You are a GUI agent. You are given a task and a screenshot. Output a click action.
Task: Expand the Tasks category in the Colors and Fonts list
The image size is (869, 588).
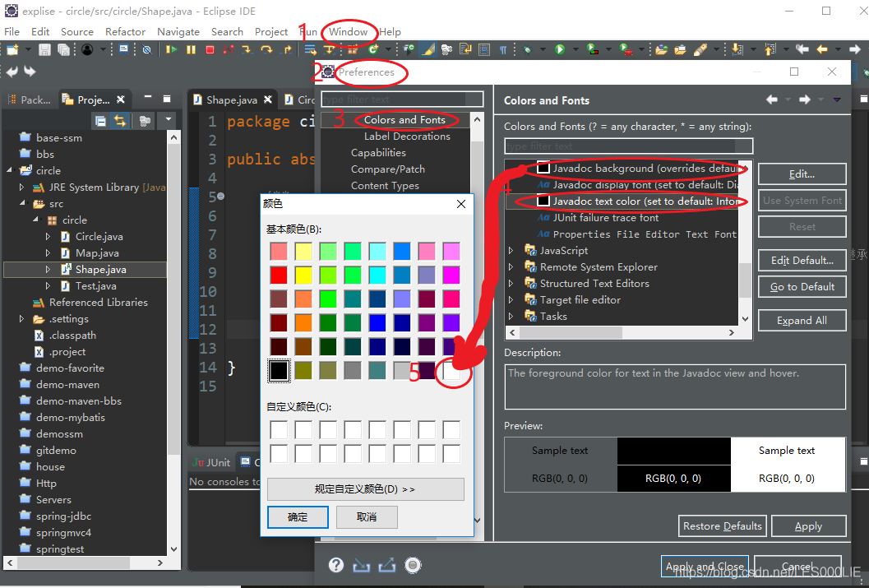[511, 316]
